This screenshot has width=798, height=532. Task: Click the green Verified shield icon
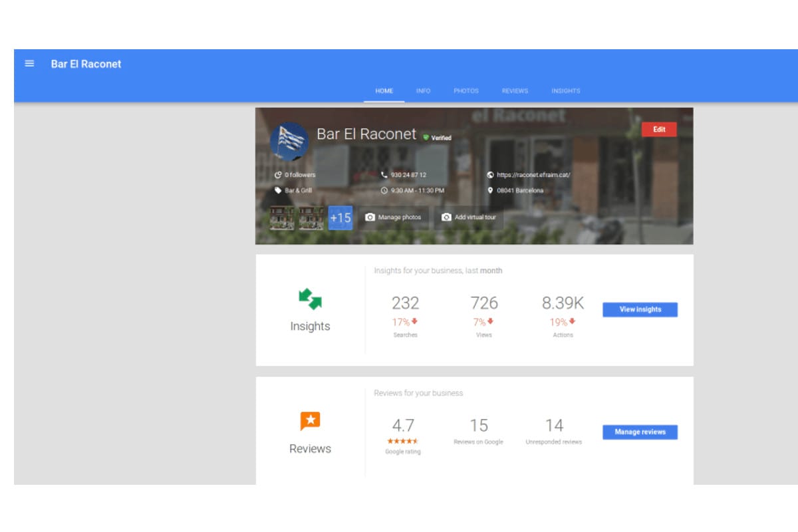click(426, 138)
